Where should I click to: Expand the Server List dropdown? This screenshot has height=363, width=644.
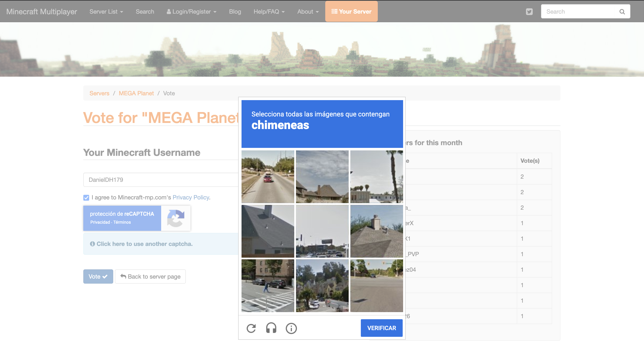pyautogui.click(x=106, y=12)
